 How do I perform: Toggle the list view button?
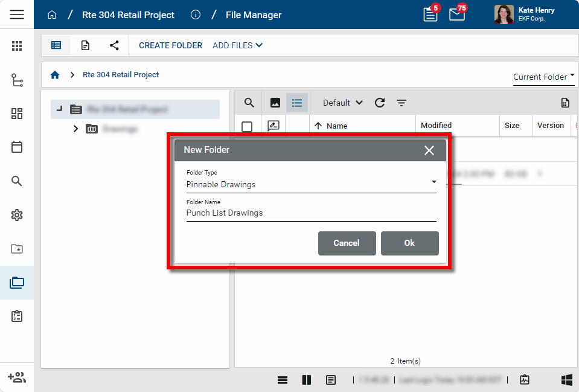tap(297, 103)
